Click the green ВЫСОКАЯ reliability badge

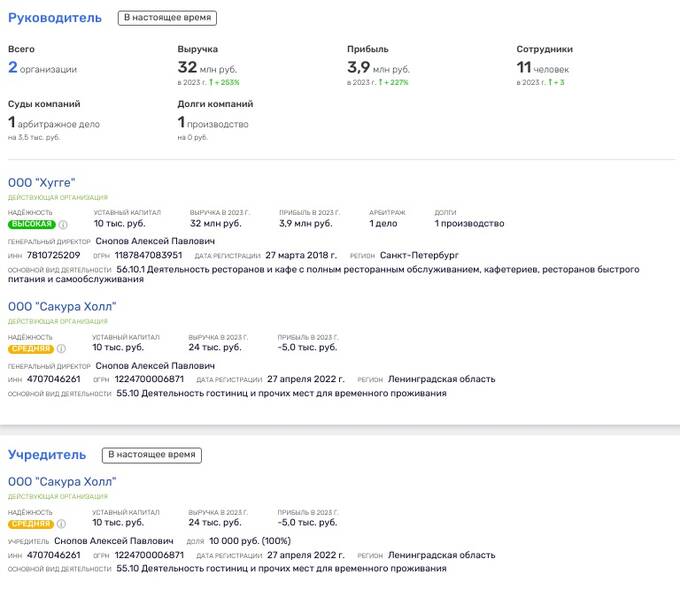31,224
